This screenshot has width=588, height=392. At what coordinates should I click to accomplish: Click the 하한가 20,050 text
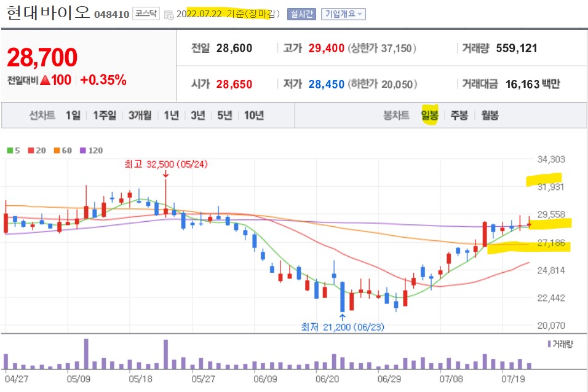click(383, 84)
